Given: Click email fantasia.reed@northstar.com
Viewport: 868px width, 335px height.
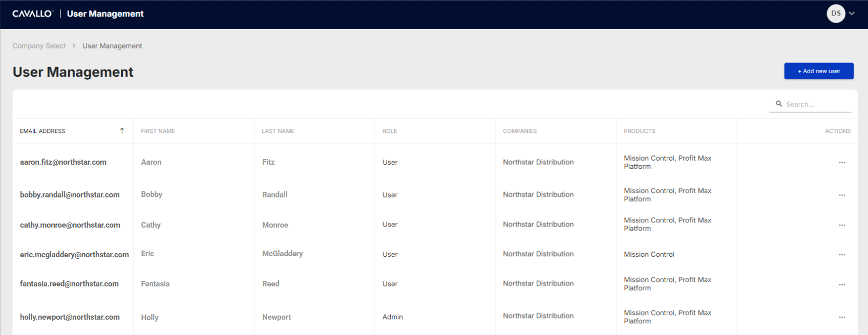Looking at the screenshot, I should tap(69, 284).
